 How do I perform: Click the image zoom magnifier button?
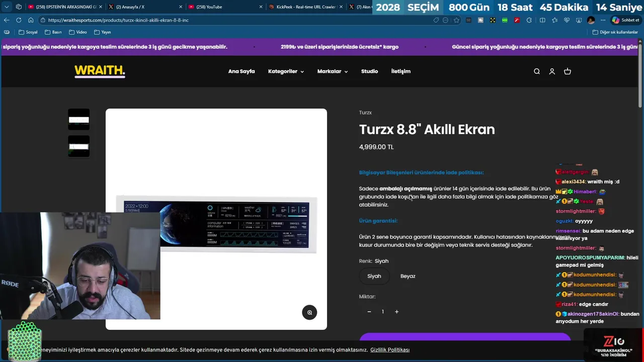pyautogui.click(x=309, y=312)
